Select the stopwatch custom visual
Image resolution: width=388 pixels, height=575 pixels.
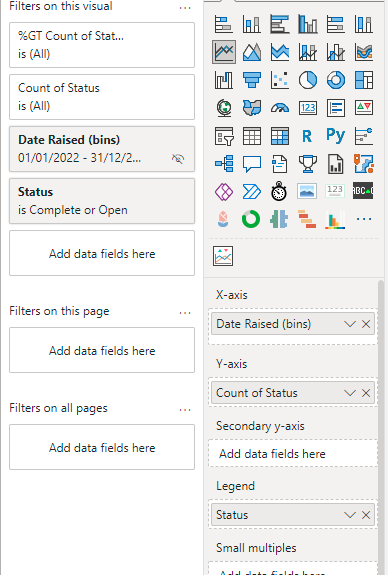[279, 191]
